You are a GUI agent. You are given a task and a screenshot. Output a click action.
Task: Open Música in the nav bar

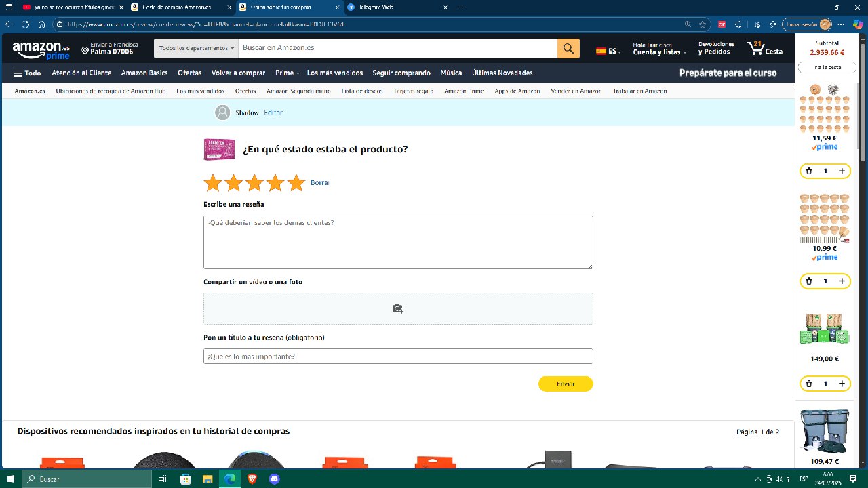pyautogui.click(x=451, y=73)
